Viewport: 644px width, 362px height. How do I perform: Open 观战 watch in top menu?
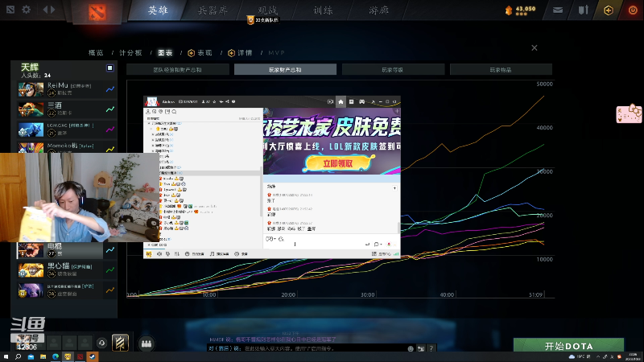(268, 10)
